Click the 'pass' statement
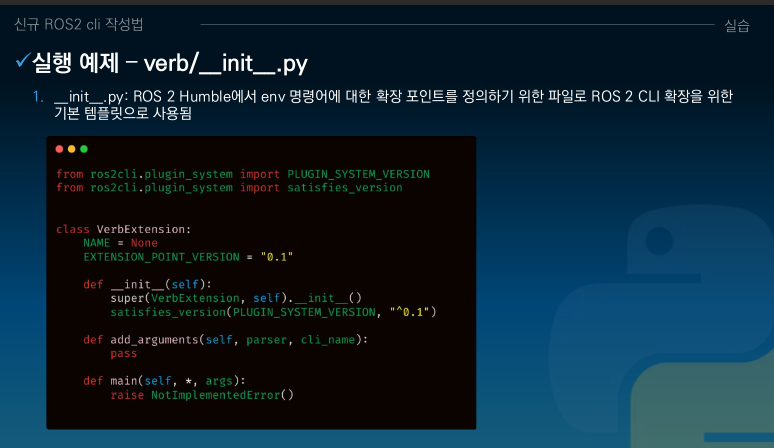Image resolution: width=774 pixels, height=448 pixels. (123, 354)
